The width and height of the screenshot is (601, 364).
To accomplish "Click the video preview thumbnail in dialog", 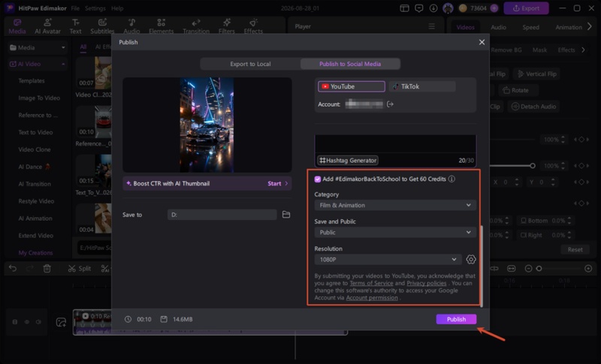I will [x=207, y=125].
